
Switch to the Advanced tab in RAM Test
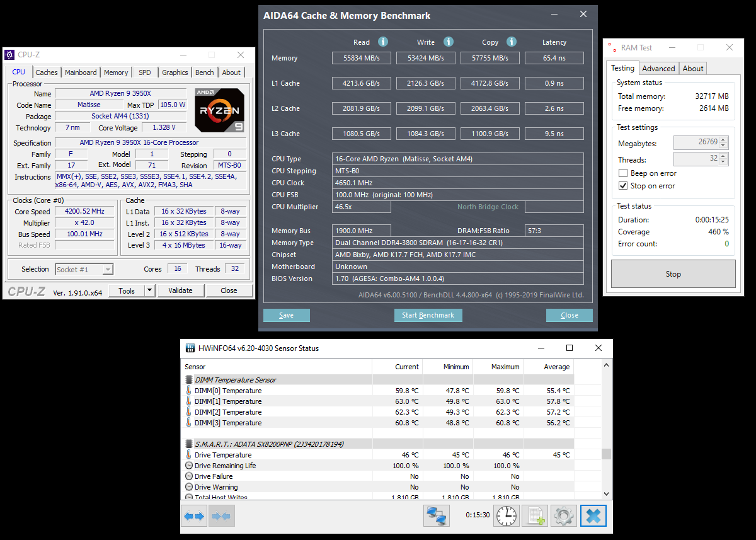pyautogui.click(x=659, y=69)
